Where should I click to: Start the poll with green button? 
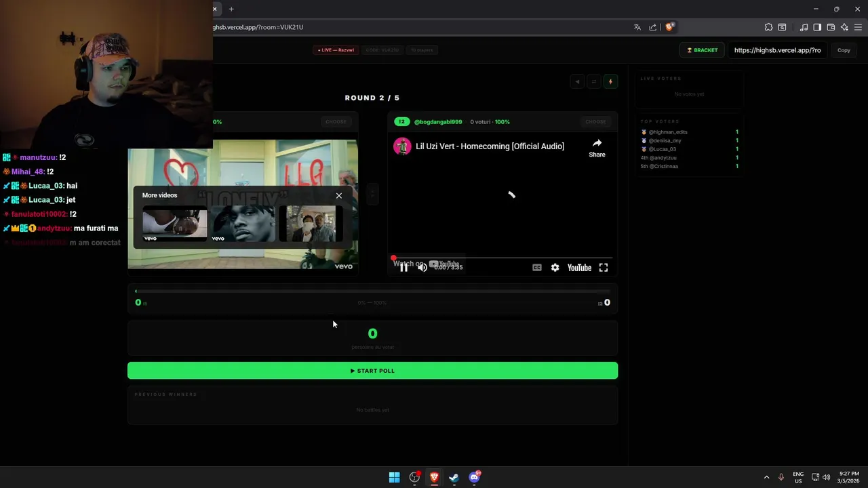(372, 371)
